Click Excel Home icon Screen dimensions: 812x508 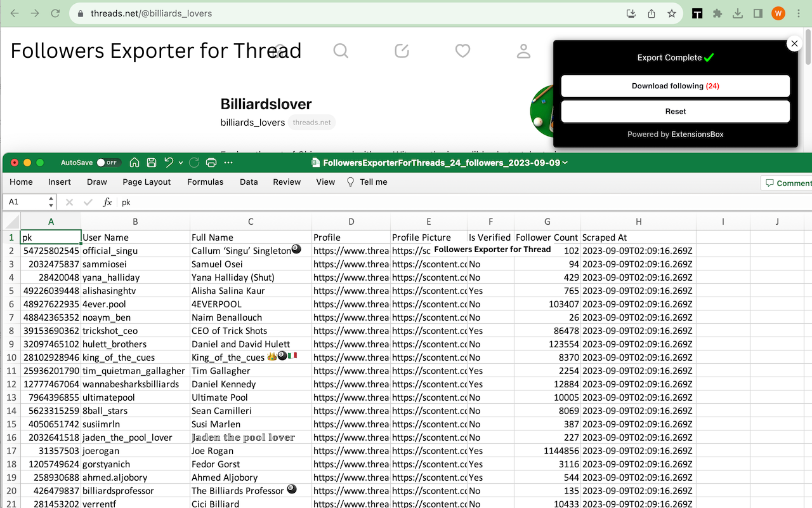pos(134,163)
